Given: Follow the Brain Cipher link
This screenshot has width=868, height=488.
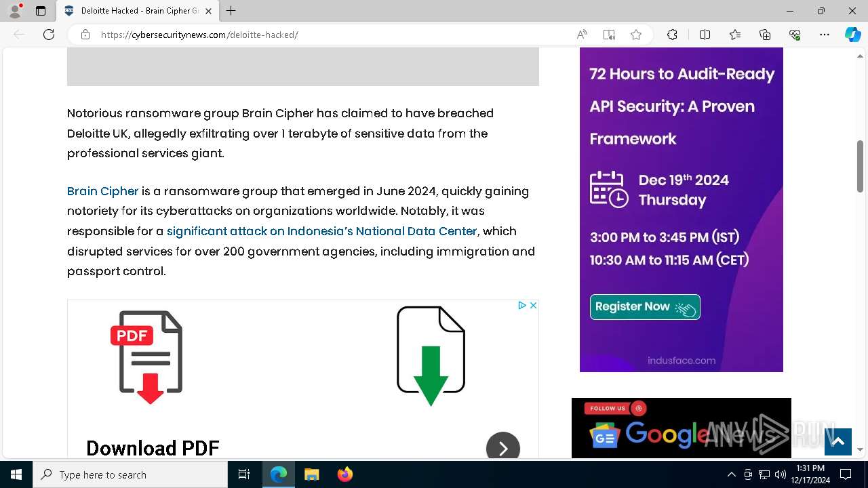Looking at the screenshot, I should click(102, 191).
